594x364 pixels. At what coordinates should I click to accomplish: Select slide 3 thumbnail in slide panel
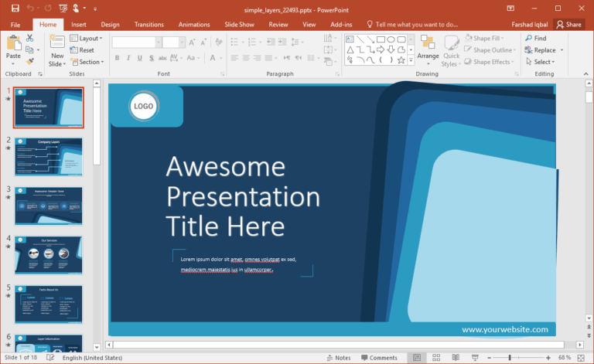click(x=49, y=205)
